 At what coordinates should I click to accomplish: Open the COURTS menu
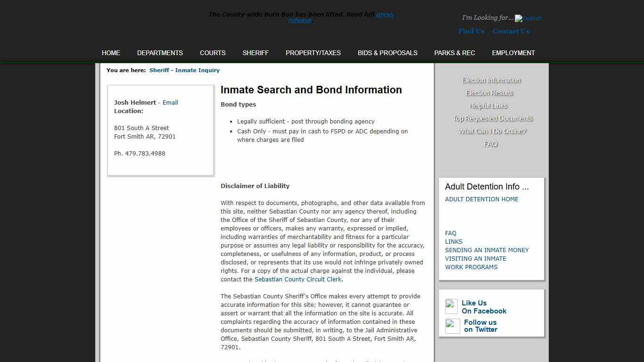[x=213, y=53]
